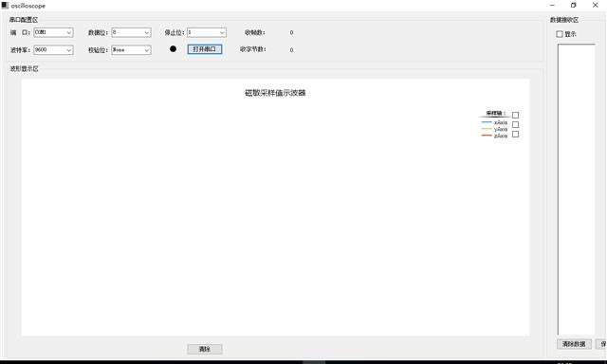Click the 清除数据 button
The image size is (607, 364).
coord(574,344)
